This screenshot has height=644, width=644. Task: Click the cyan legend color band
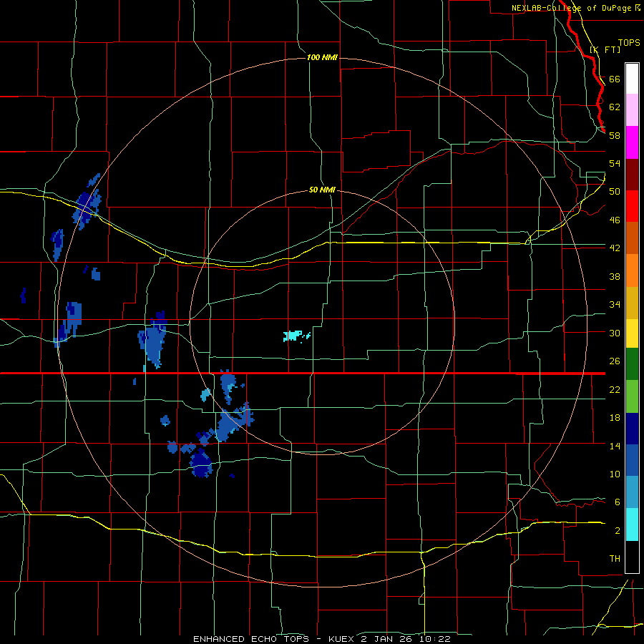(632, 525)
